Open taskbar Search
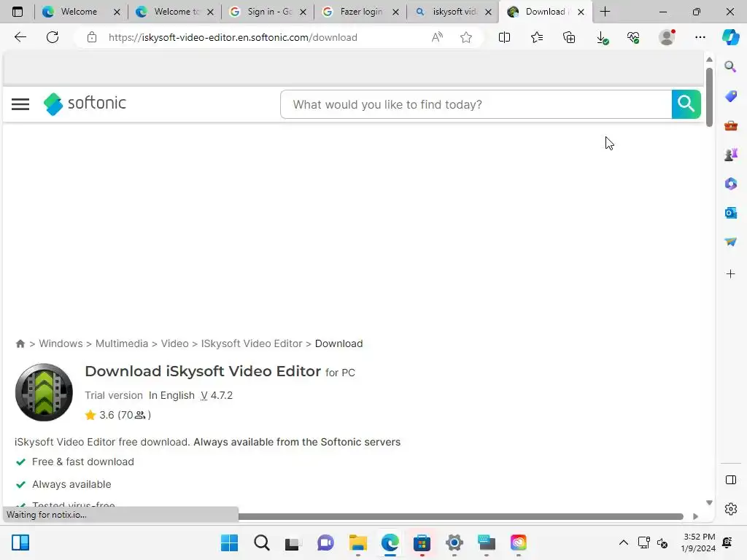The image size is (747, 560). (x=262, y=542)
